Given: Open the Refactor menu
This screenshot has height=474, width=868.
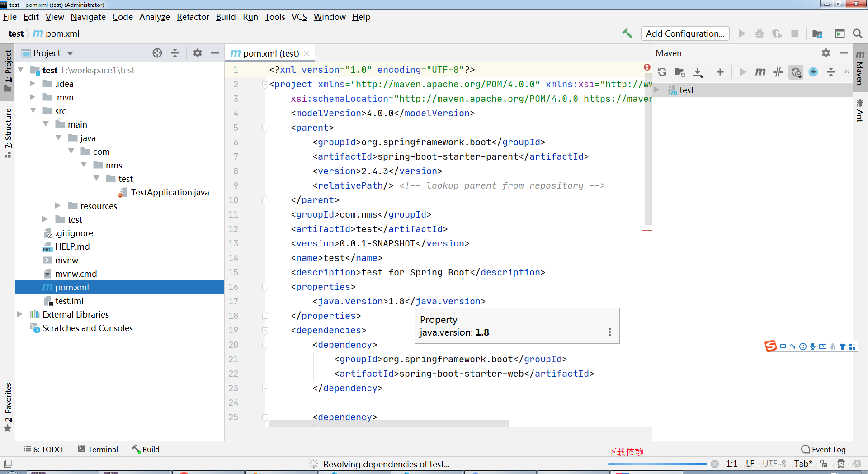Looking at the screenshot, I should (193, 17).
